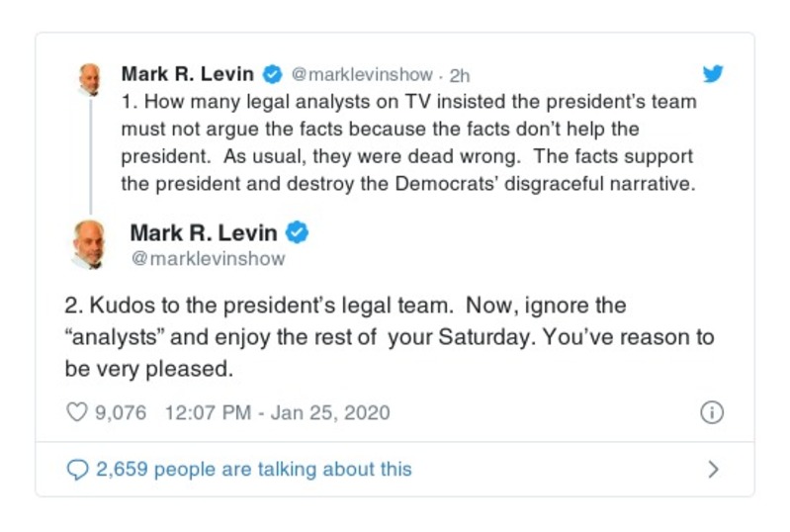This screenshot has width=790, height=532.
Task: Open the tweet info circle icon
Action: (712, 413)
